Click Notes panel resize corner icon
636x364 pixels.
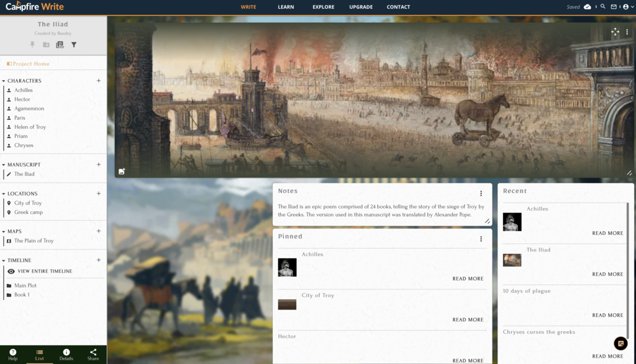[x=487, y=221]
